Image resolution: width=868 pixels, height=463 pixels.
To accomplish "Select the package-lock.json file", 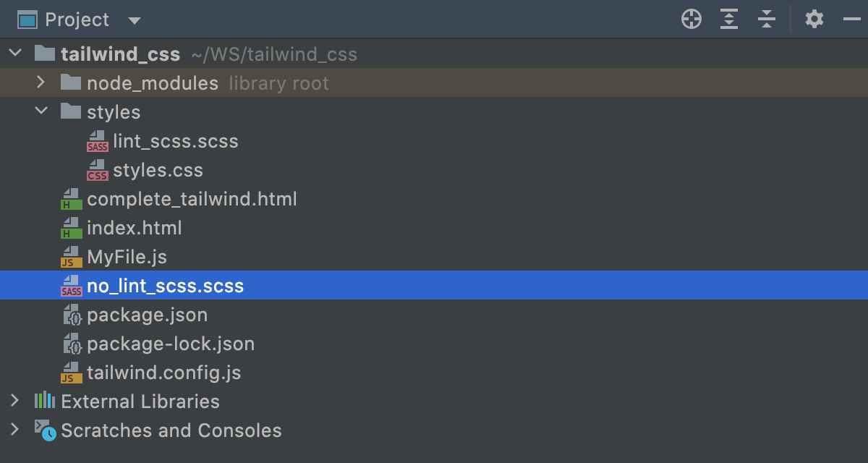I will point(171,344).
